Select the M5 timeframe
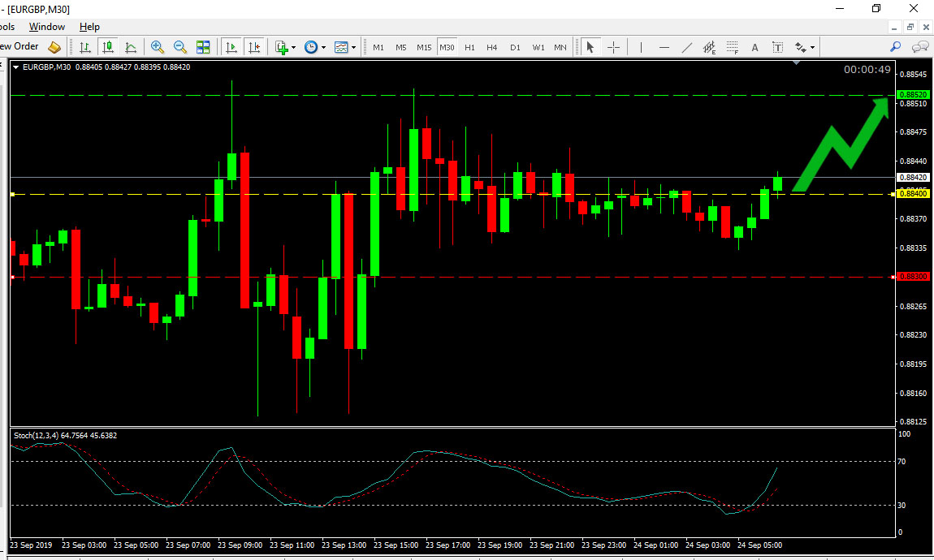Viewport: 934px width, 560px height. click(401, 47)
